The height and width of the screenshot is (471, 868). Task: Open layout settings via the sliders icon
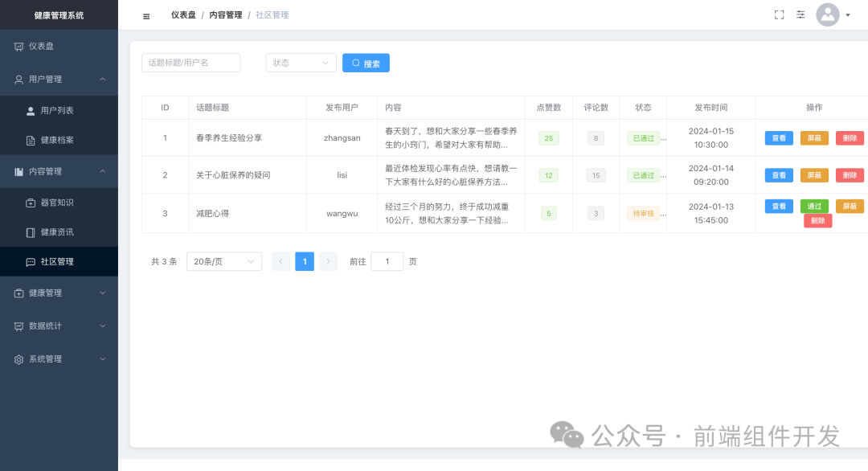[x=800, y=14]
